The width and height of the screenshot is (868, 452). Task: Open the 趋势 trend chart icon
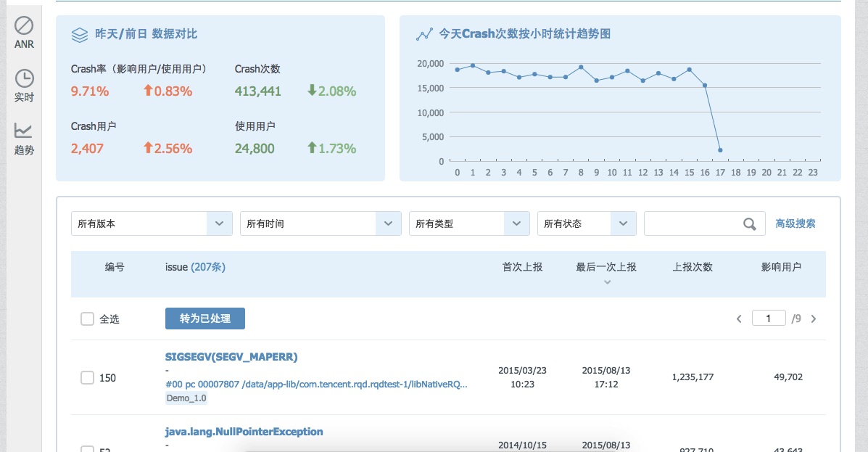coord(24,131)
